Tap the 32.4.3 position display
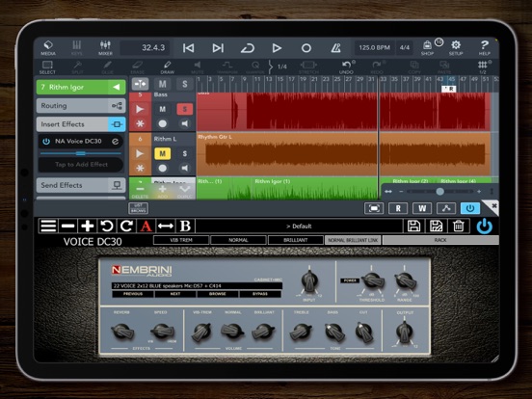 [146, 48]
